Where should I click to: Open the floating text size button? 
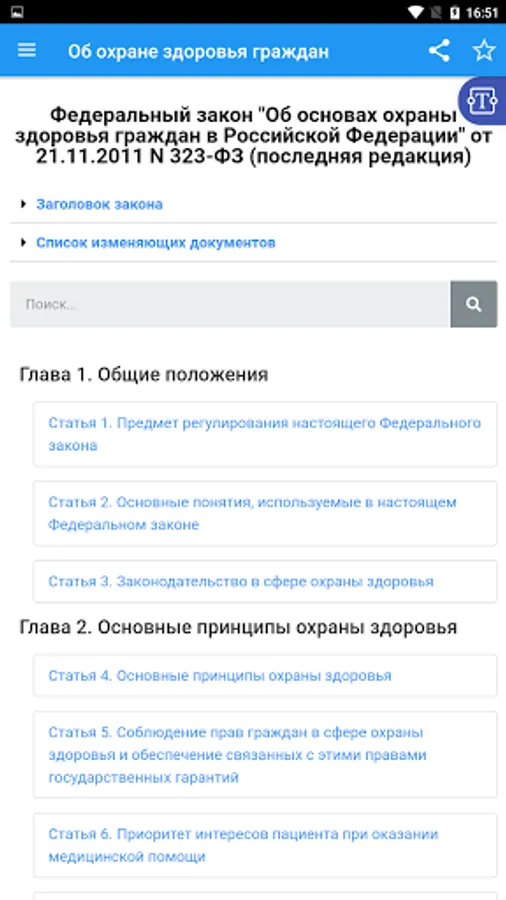[482, 101]
